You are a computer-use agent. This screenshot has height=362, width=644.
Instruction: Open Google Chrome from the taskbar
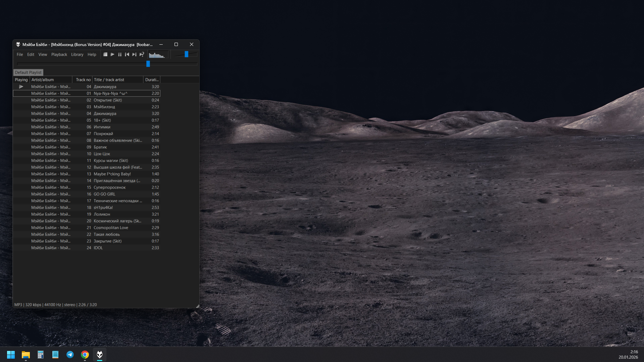pyautogui.click(x=85, y=355)
